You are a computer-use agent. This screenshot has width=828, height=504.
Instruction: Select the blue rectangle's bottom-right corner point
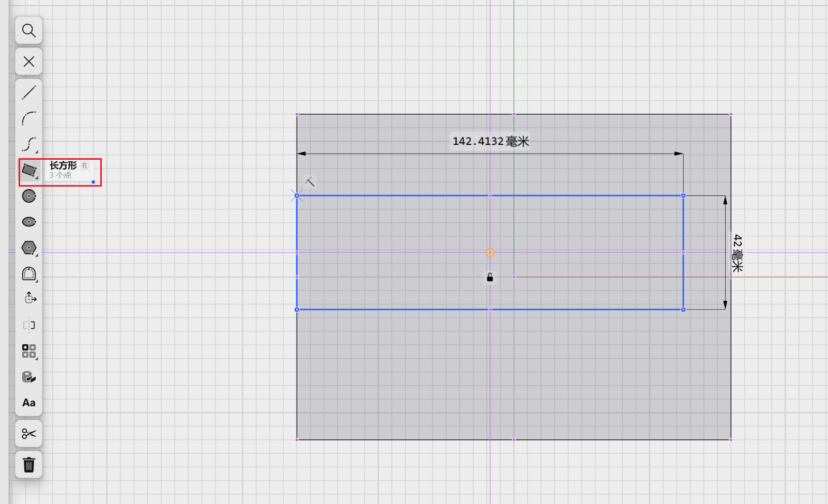[683, 310]
